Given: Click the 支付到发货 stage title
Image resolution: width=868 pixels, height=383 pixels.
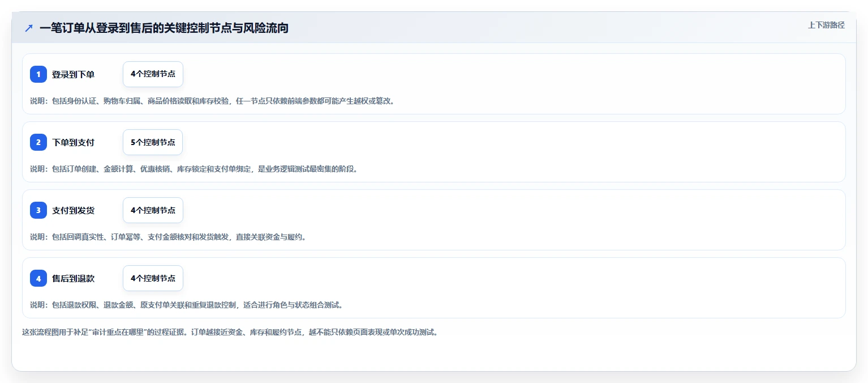Looking at the screenshot, I should [x=73, y=210].
